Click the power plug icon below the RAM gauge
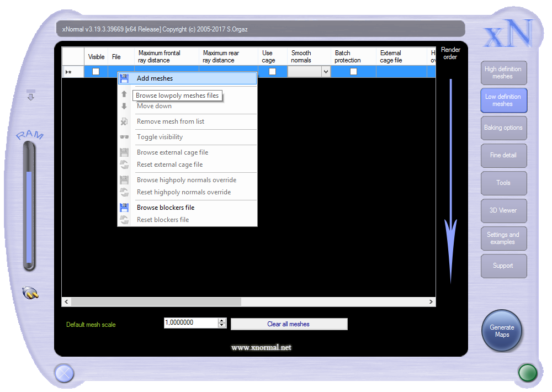This screenshot has height=392, width=552. click(x=30, y=293)
